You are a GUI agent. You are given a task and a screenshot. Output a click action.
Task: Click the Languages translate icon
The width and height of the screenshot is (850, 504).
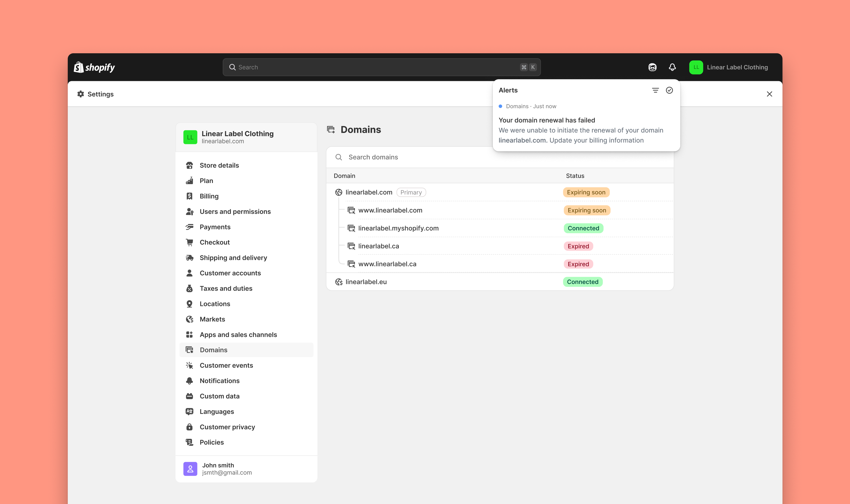(x=189, y=412)
